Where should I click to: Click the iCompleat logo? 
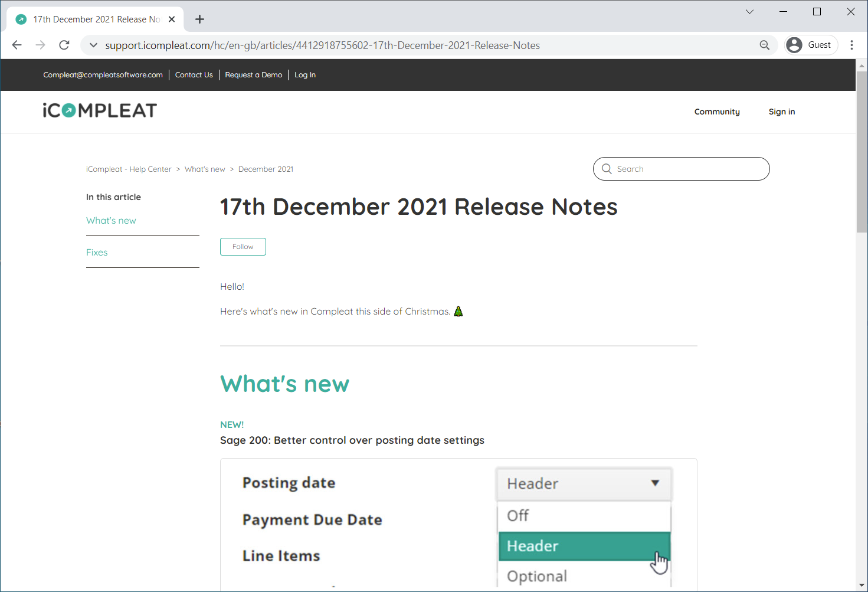(x=100, y=111)
